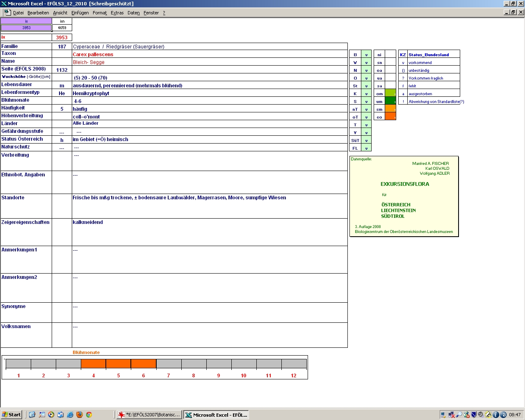Restore the inner workbook window

point(514,12)
